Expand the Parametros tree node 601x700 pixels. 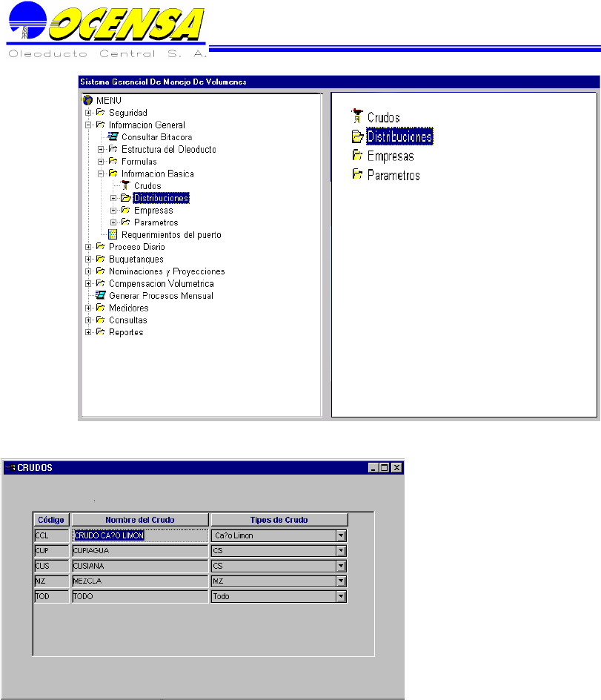coord(113,222)
